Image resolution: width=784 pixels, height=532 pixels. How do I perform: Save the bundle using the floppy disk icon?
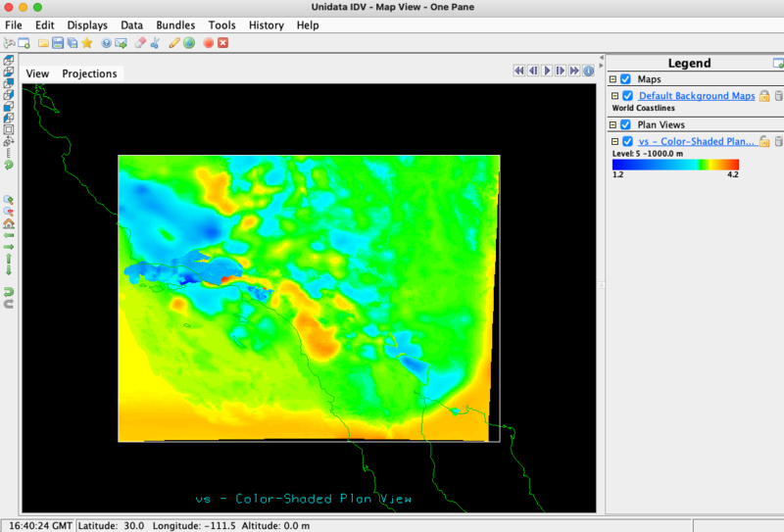(58, 43)
